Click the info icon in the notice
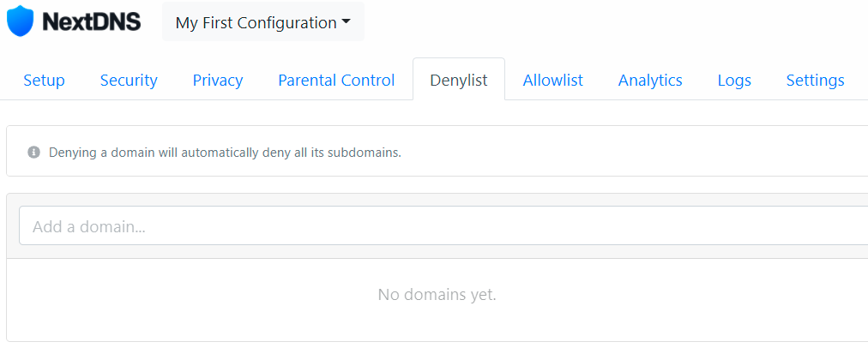The image size is (868, 348). (x=34, y=153)
